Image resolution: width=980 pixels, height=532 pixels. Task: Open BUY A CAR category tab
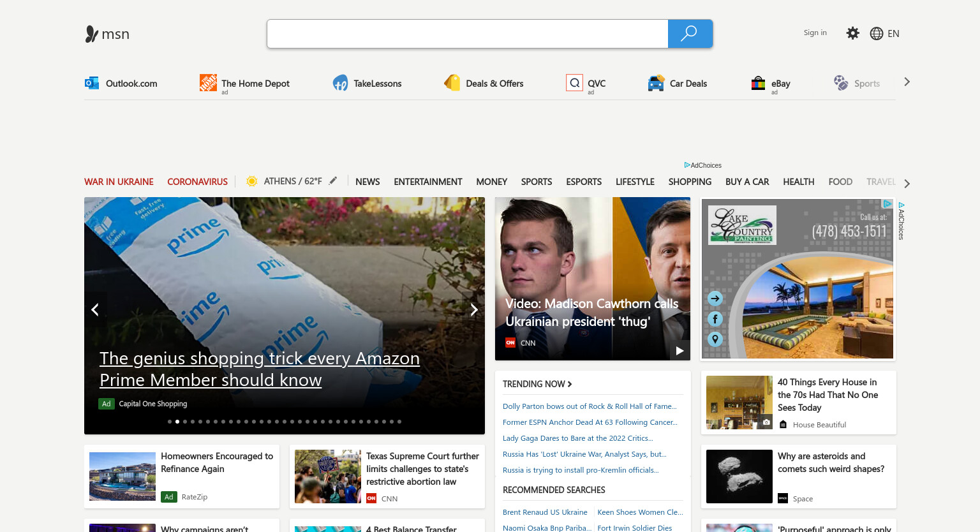coord(747,182)
